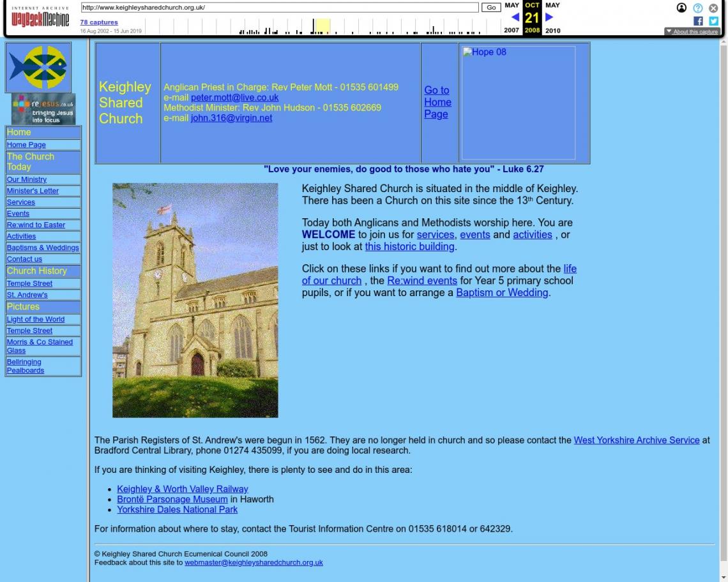Share capture on Facebook
The height and width of the screenshot is (582, 728).
[x=698, y=21]
